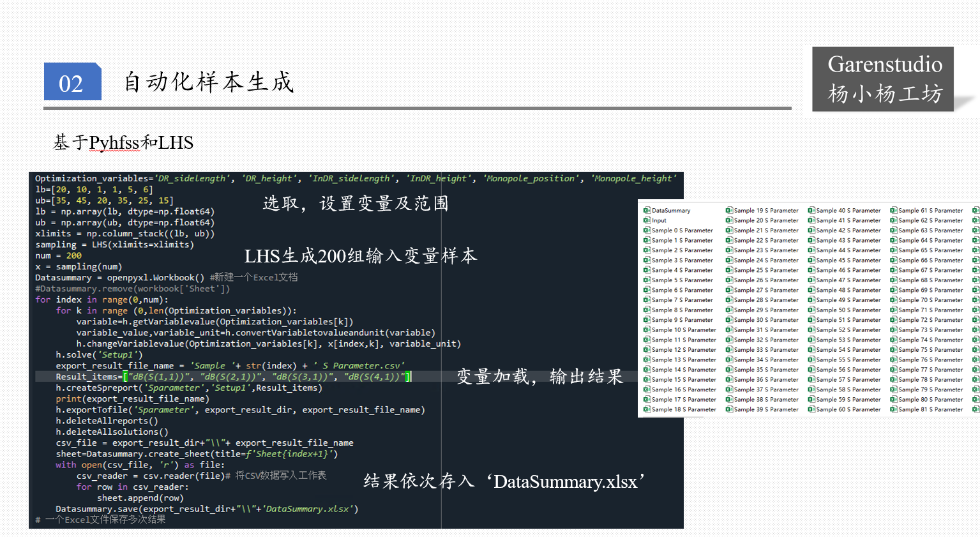Select the icon of Sample 1 S Parameter
Viewport: 980px width, 537px height.
tap(647, 240)
